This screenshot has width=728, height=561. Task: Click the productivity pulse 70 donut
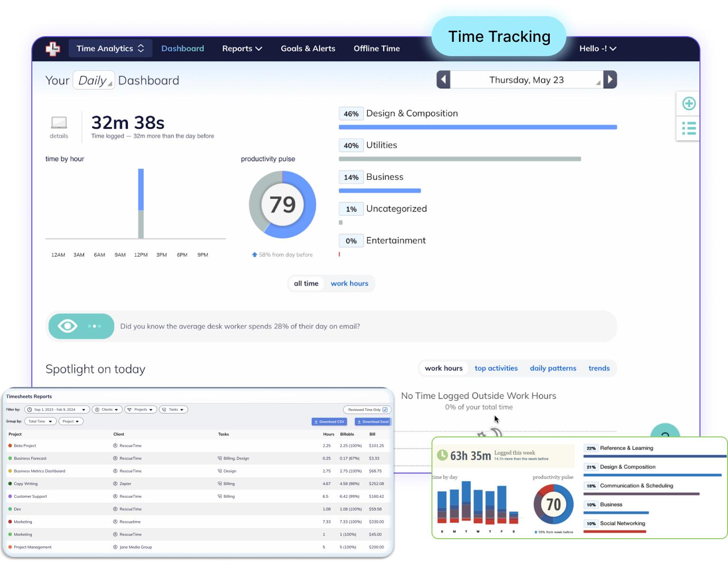553,504
